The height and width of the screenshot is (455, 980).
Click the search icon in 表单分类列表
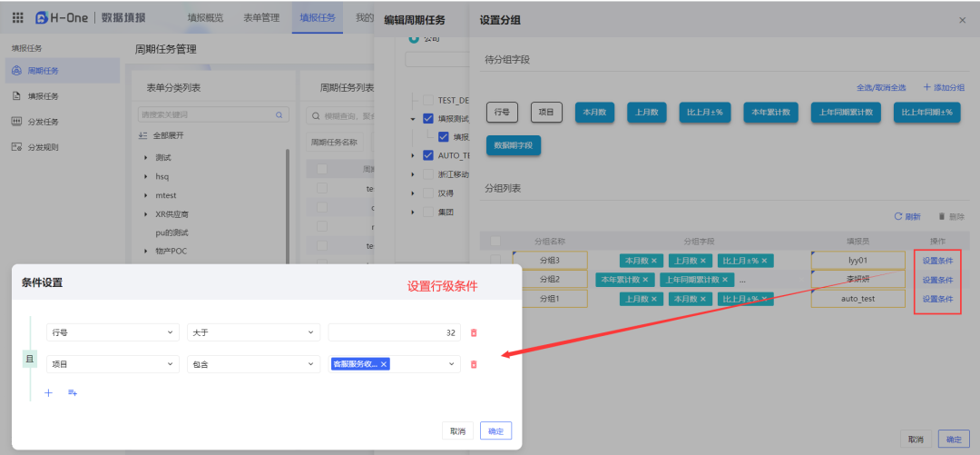tap(279, 115)
